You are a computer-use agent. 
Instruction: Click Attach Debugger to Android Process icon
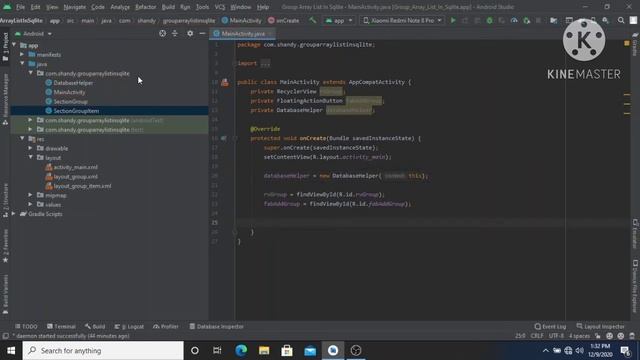tap(527, 20)
